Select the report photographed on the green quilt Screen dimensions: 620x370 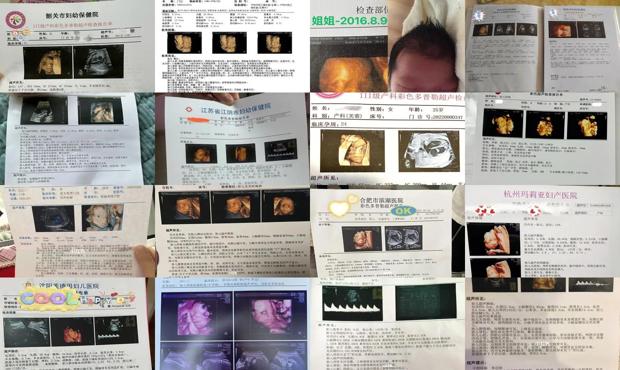(74, 138)
